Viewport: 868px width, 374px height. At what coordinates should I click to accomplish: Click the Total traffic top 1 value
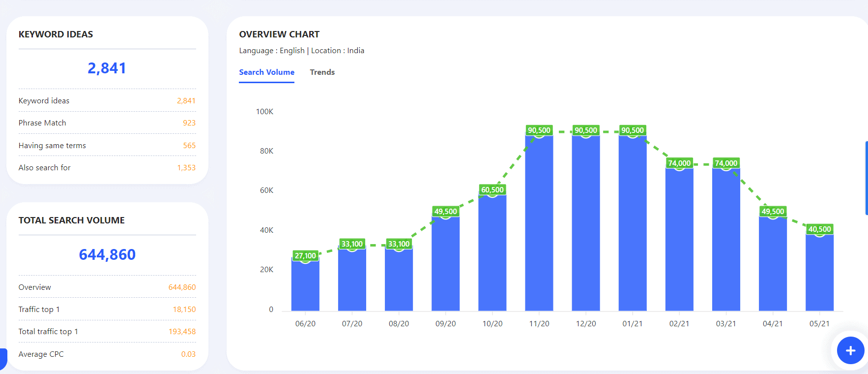[182, 332]
